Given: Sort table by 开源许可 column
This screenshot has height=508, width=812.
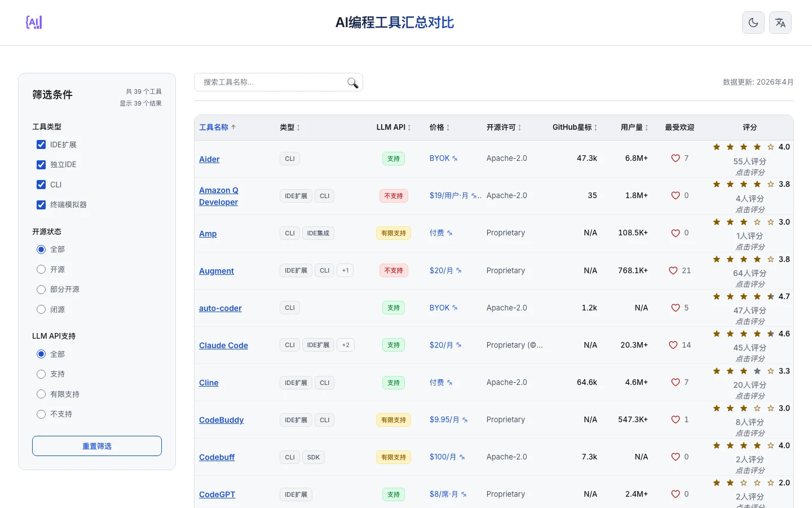Looking at the screenshot, I should [504, 128].
